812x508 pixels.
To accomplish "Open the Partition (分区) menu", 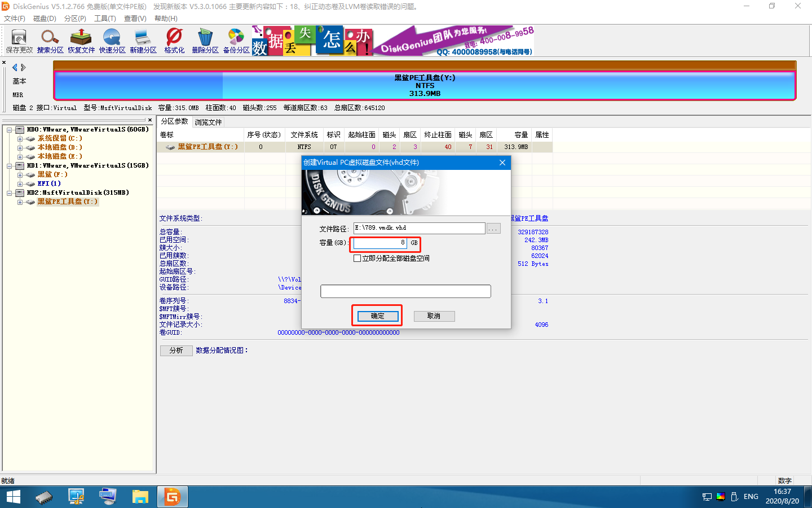I will tap(75, 19).
